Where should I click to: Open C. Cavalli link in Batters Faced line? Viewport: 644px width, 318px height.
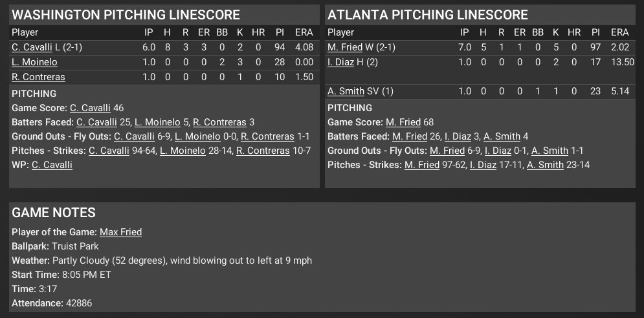coord(96,122)
